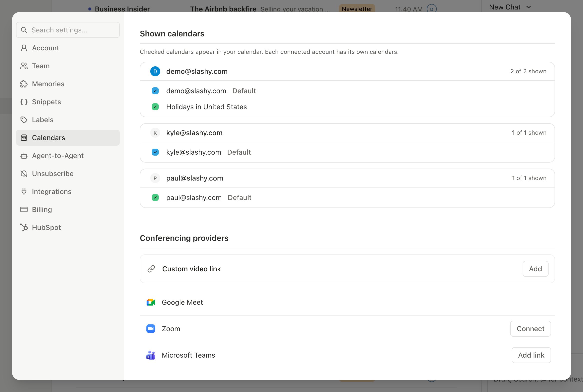
Task: Click the demo@slashy.com D avatar
Action: [x=155, y=72]
